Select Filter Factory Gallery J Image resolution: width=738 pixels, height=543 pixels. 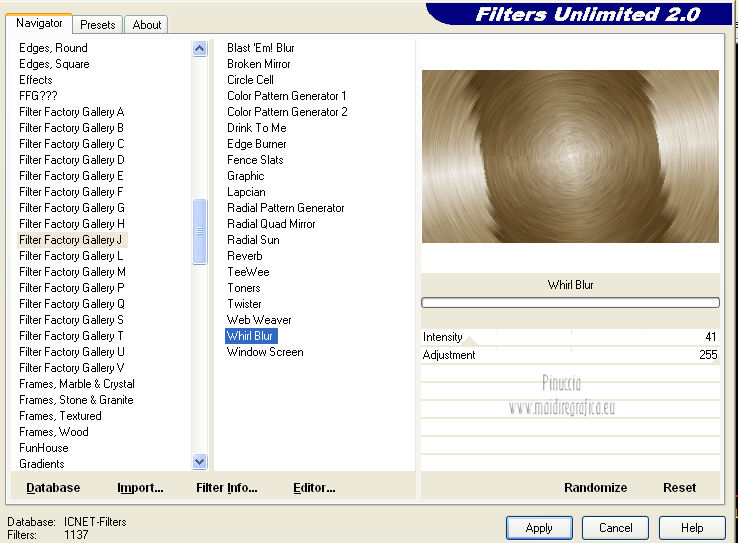[x=72, y=240]
